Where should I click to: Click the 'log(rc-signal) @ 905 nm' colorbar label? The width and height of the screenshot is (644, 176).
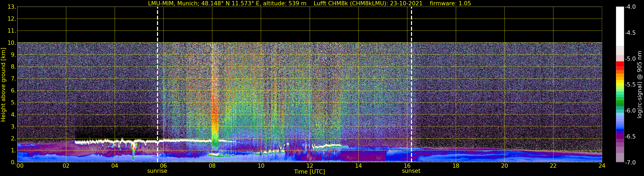pyautogui.click(x=640, y=85)
